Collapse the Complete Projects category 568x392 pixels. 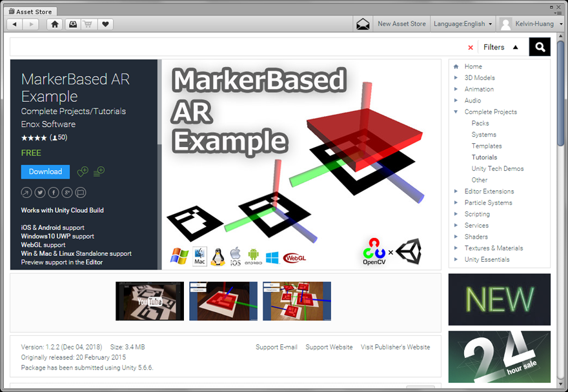(x=456, y=112)
